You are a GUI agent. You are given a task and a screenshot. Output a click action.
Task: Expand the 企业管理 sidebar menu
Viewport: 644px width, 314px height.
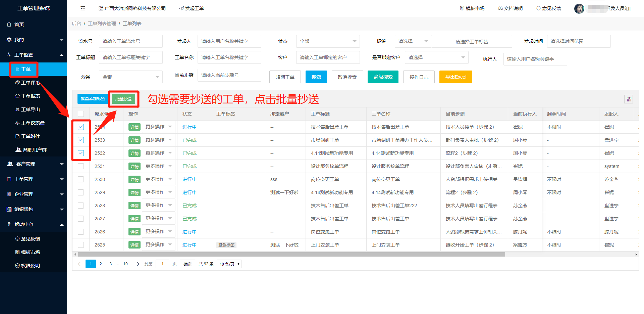click(34, 194)
